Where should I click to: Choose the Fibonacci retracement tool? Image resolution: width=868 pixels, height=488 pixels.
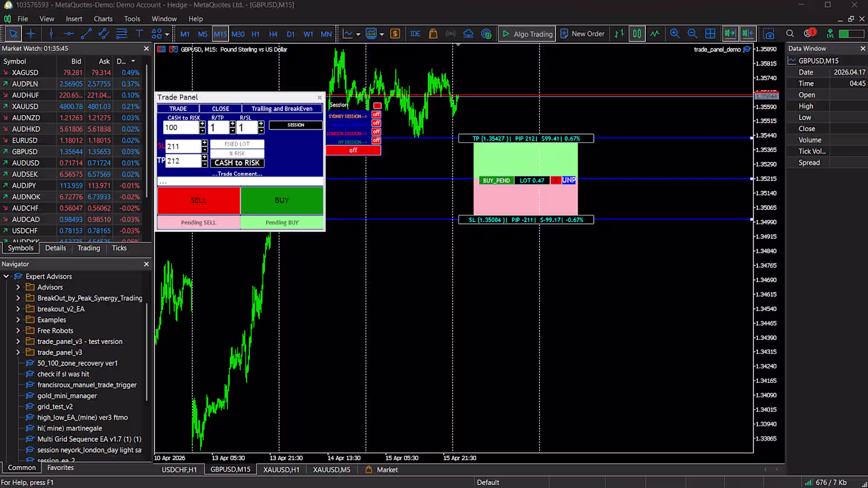(122, 34)
